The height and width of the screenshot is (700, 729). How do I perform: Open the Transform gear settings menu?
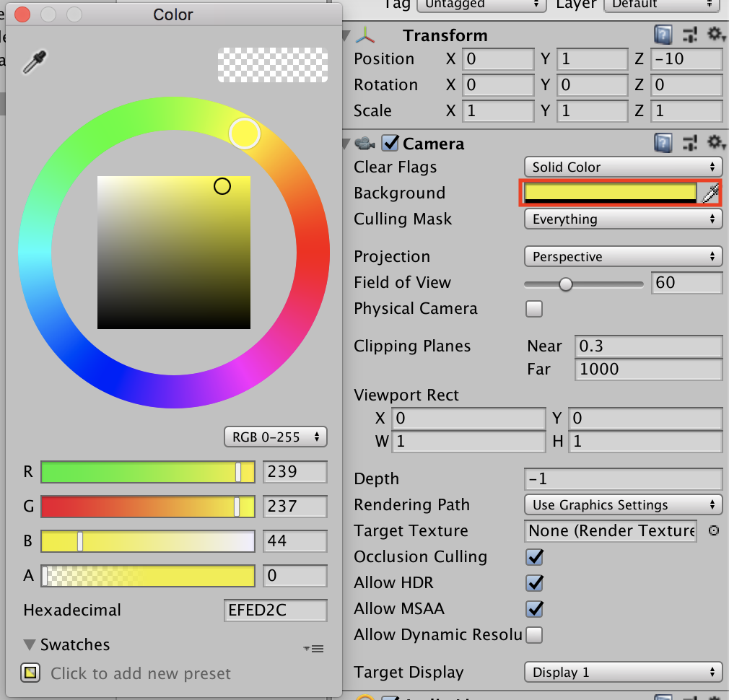coord(715,35)
